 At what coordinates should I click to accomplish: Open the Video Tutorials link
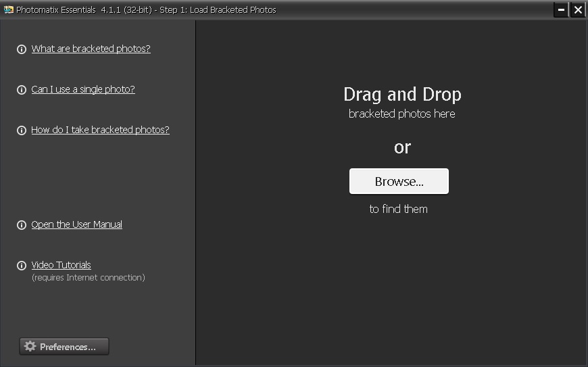click(61, 265)
